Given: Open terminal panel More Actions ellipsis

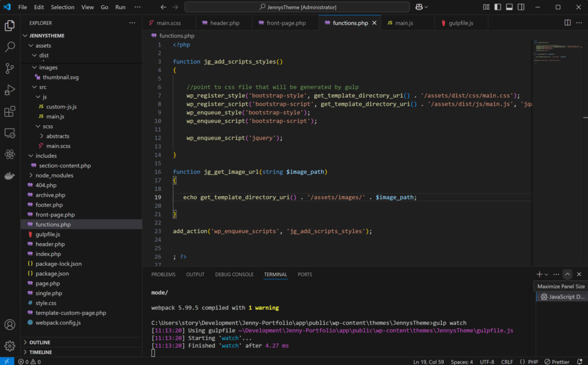Looking at the screenshot, I should [556, 274].
